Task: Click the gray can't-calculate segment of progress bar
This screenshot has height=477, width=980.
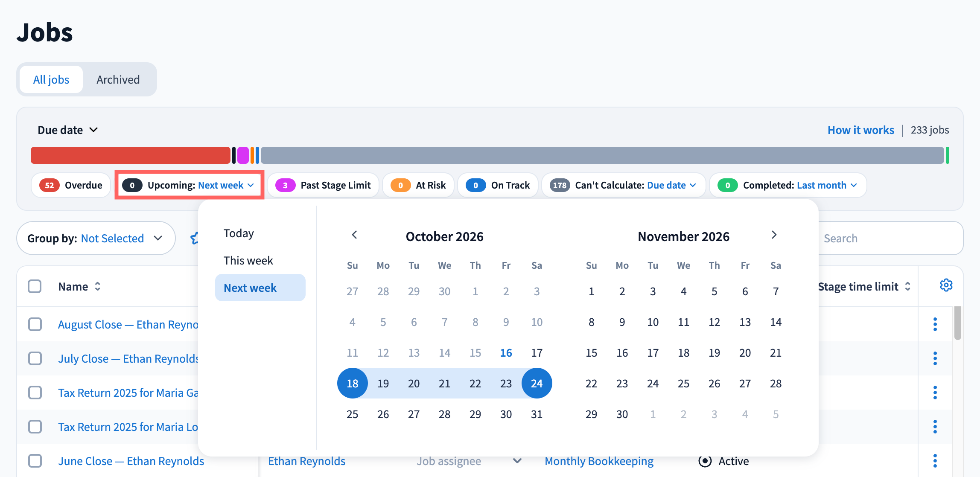Action: coord(602,155)
